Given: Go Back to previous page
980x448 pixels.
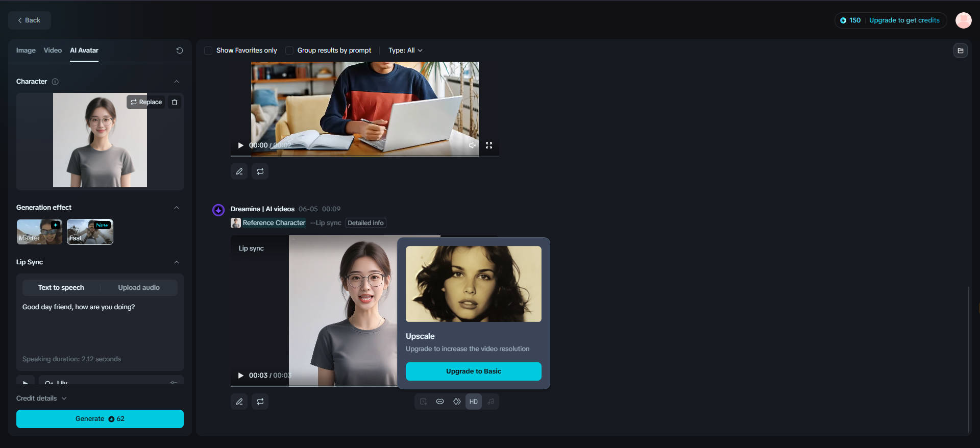Looking at the screenshot, I should click(x=30, y=20).
